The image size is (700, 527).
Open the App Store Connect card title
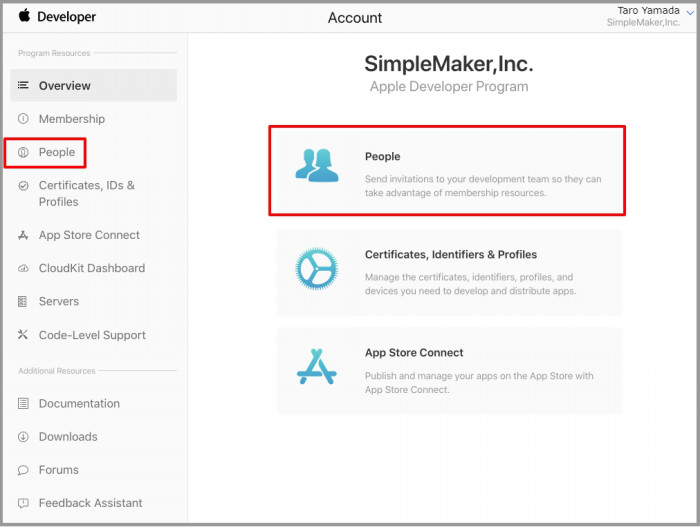[x=414, y=353]
